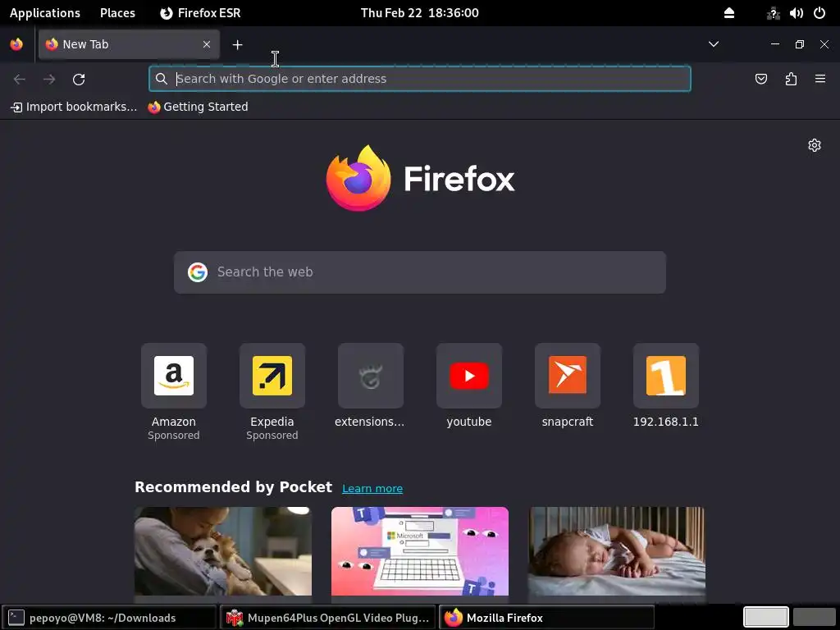Open Getting Started bookmark
Viewport: 840px width, 630px height.
(x=199, y=107)
